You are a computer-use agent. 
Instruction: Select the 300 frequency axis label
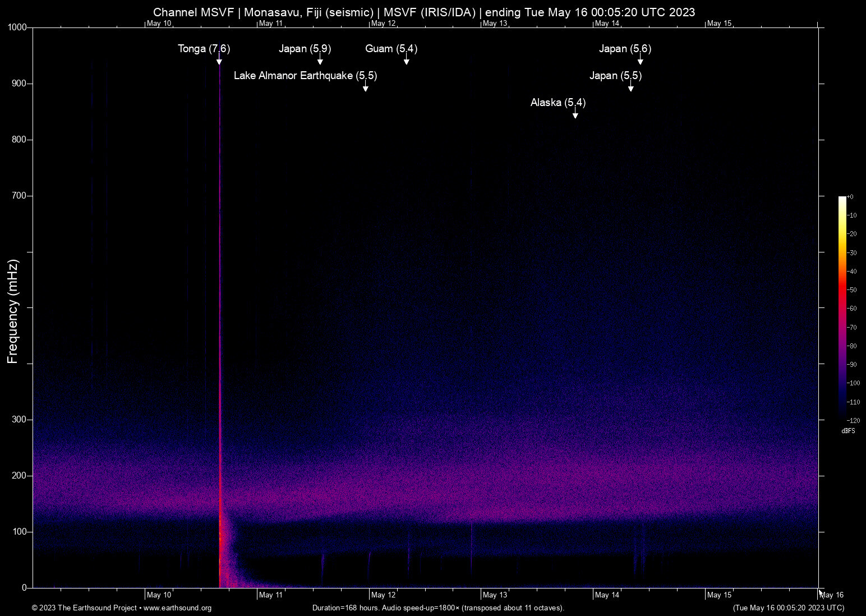[20, 420]
